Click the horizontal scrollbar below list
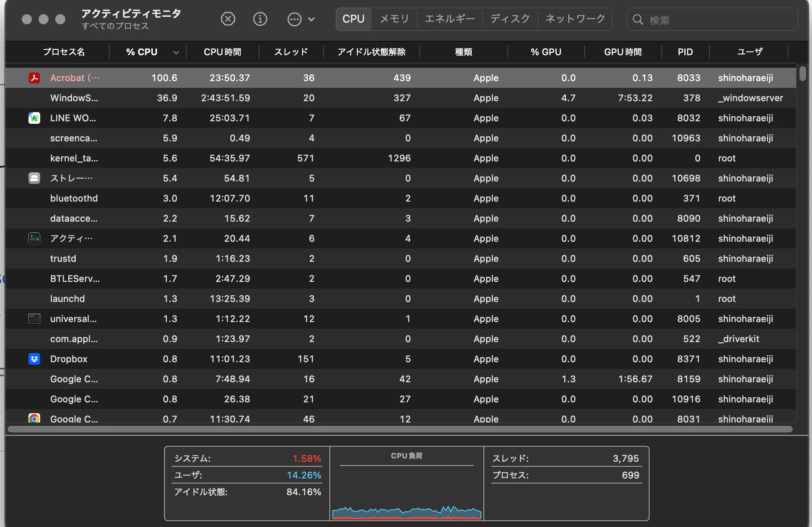This screenshot has width=812, height=527. 400,429
